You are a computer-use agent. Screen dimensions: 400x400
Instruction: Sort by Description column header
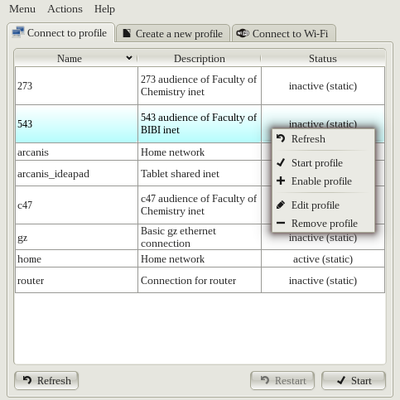tap(199, 58)
